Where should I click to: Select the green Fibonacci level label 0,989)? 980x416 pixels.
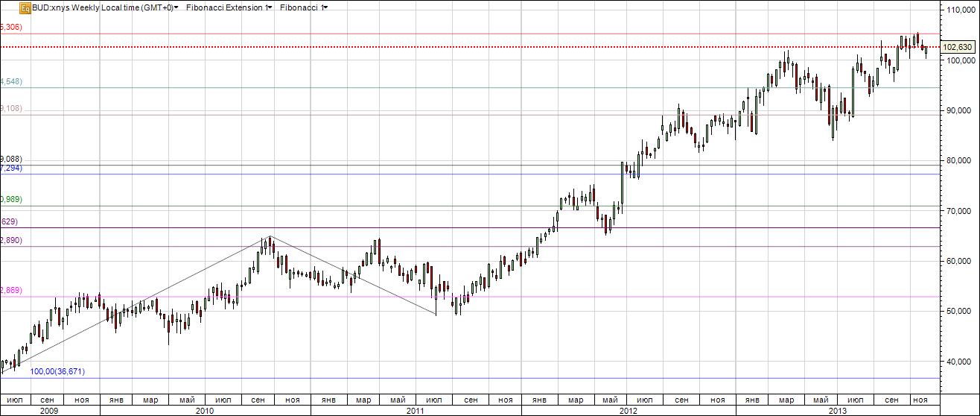pos(11,199)
